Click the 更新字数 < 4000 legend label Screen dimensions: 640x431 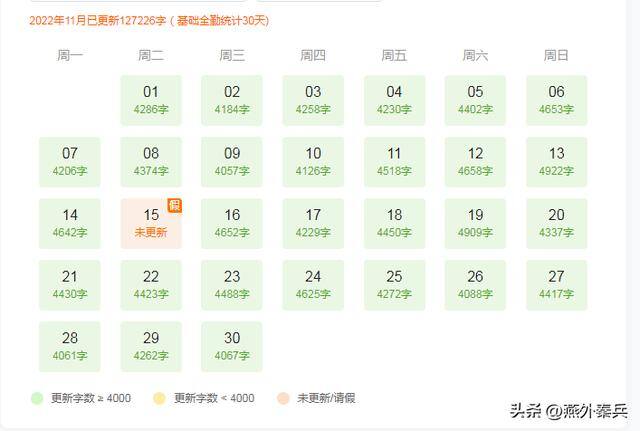[x=214, y=398]
